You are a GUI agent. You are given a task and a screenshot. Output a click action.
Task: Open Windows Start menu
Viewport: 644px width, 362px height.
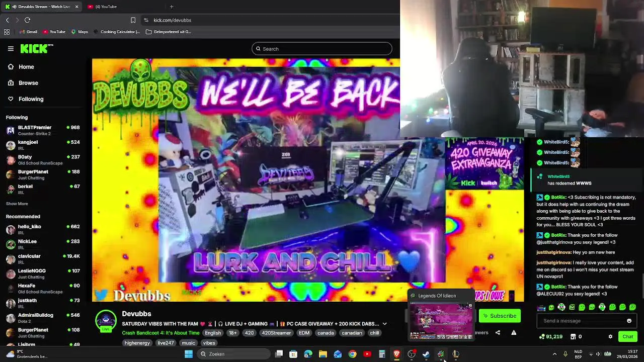click(x=189, y=354)
